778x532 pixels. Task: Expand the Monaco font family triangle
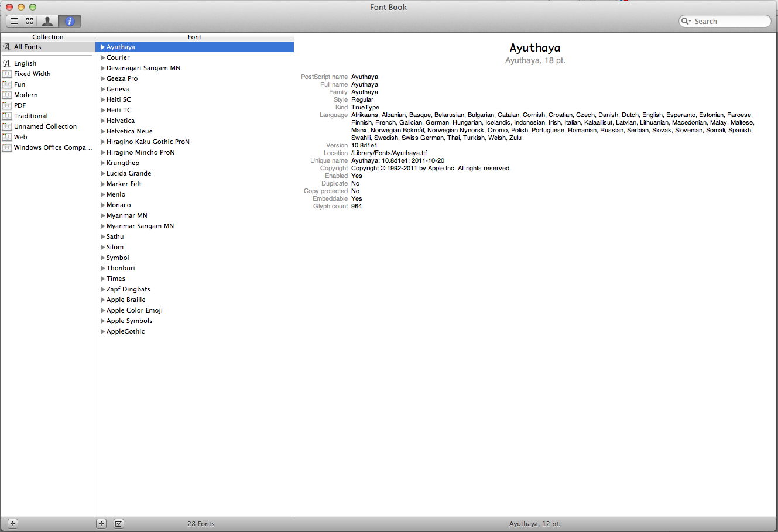tap(102, 205)
